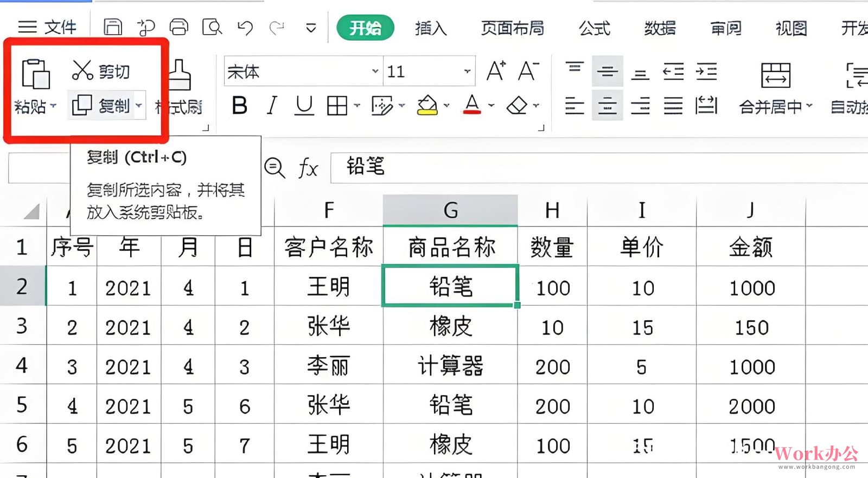Click the 格式刷 format painter
The height and width of the screenshot is (478, 868).
click(179, 88)
